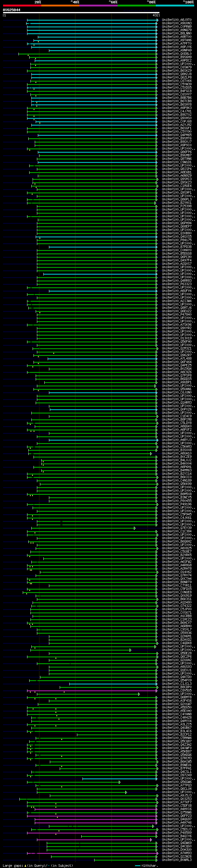Click the green alignment bar for UniRef100_Q0D8L0
Image resolution: width=197 pixels, height=868 pixels.
coord(88,54)
